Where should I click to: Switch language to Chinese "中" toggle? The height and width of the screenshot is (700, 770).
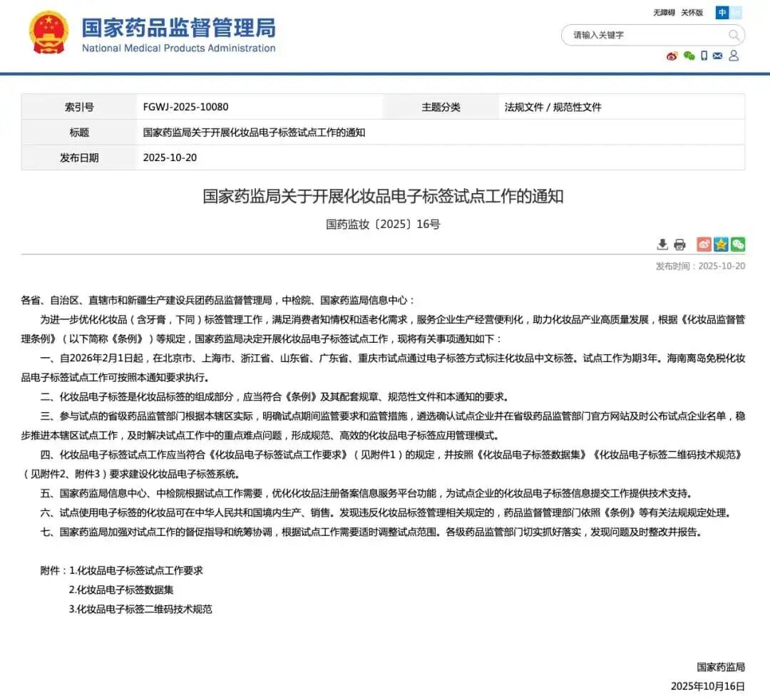point(722,12)
